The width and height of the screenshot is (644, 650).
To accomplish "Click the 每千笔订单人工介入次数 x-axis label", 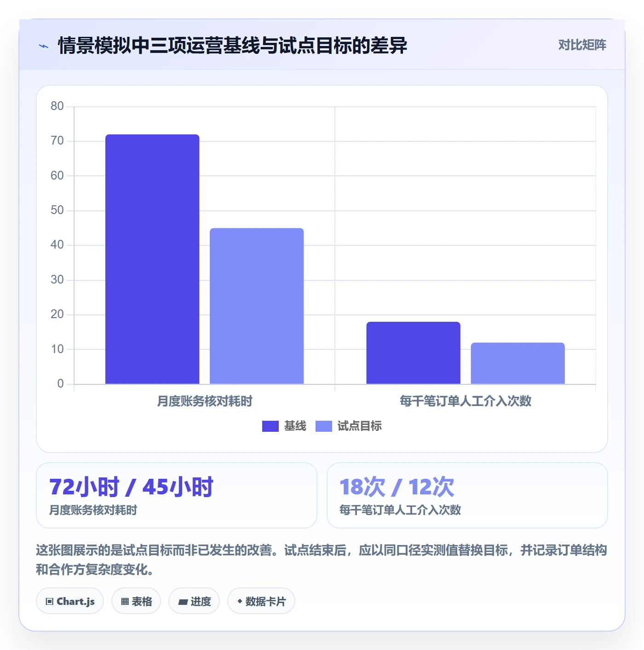I will click(x=466, y=401).
